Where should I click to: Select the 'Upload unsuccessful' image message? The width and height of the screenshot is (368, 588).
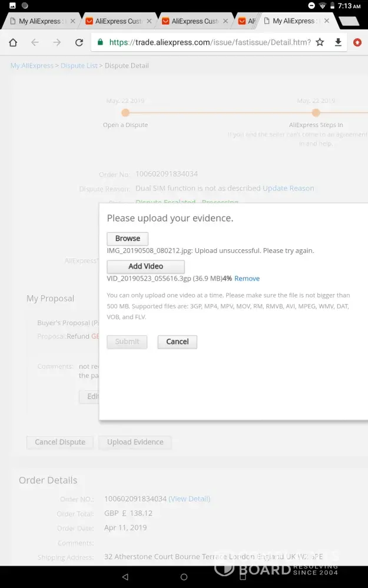click(210, 250)
